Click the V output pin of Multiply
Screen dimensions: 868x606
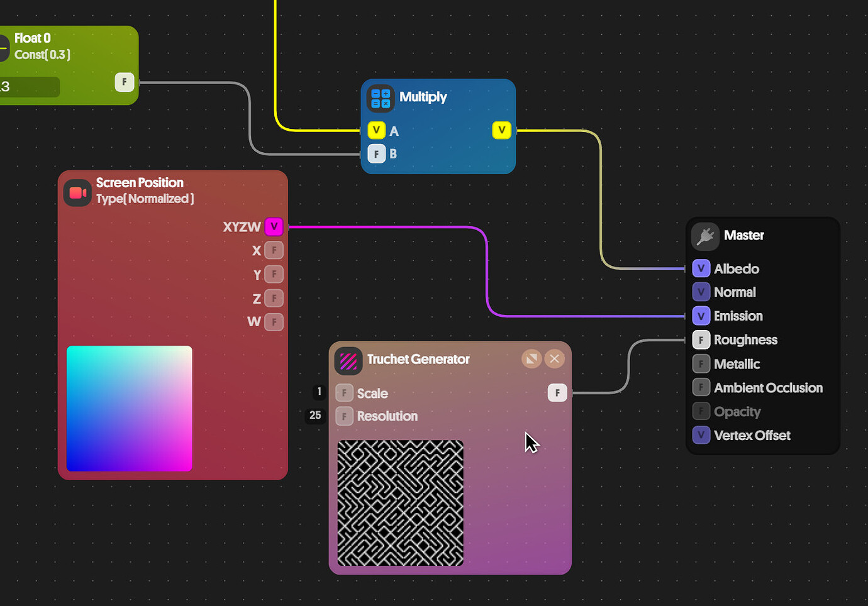point(501,130)
